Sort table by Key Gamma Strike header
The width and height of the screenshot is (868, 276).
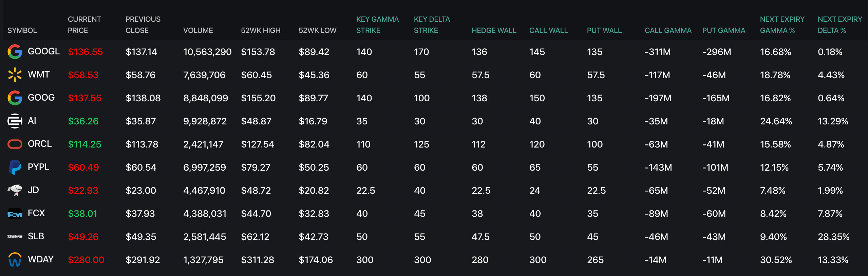pos(377,25)
